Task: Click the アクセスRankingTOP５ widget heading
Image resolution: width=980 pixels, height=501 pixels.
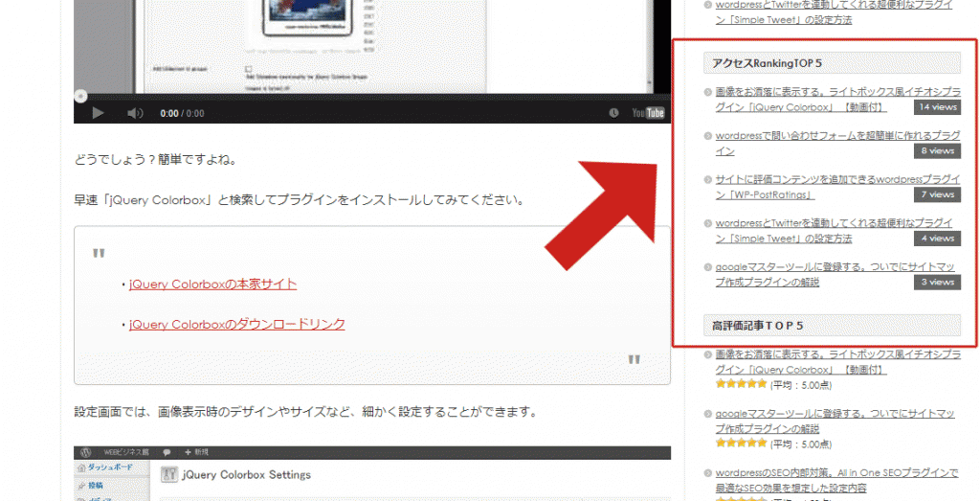Action: 832,62
